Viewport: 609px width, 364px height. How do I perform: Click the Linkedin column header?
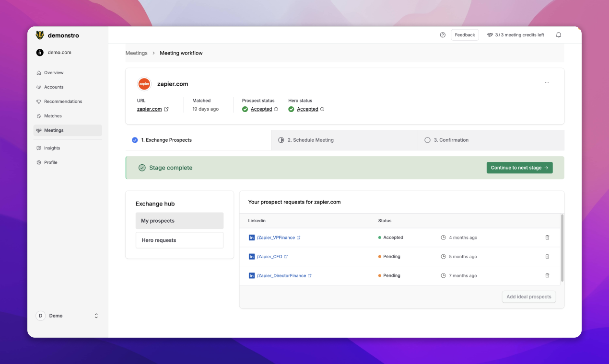click(x=257, y=221)
